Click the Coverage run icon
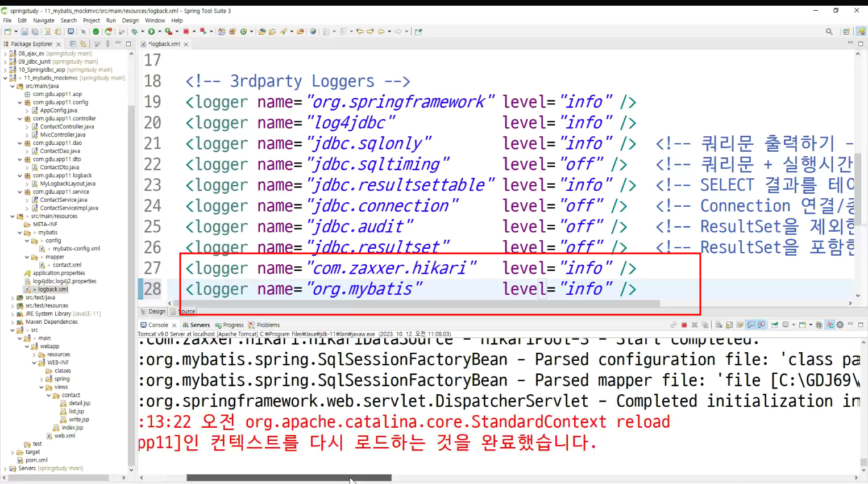Viewport: 868px width, 484px height. 168,32
